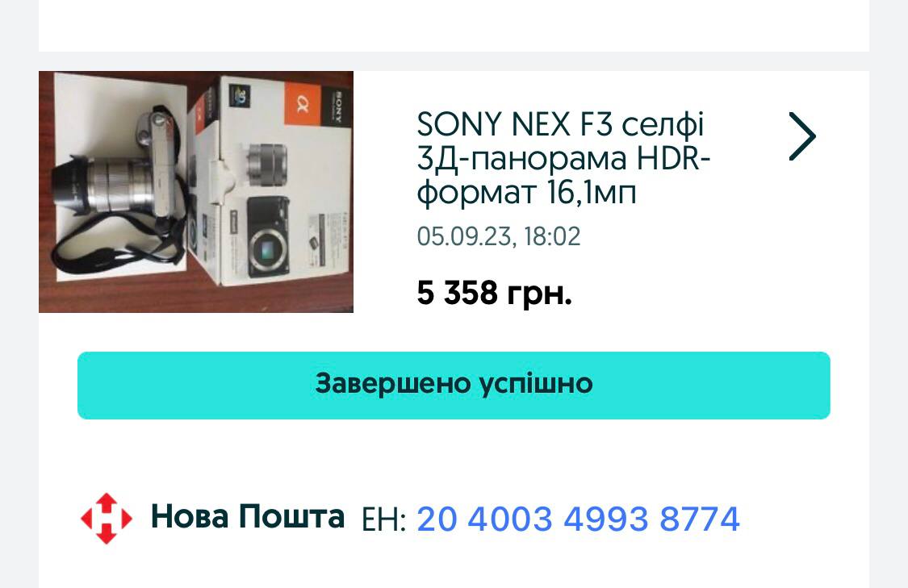Select the date '05.09.23, 18:02'
The height and width of the screenshot is (588, 908).
tap(499, 236)
